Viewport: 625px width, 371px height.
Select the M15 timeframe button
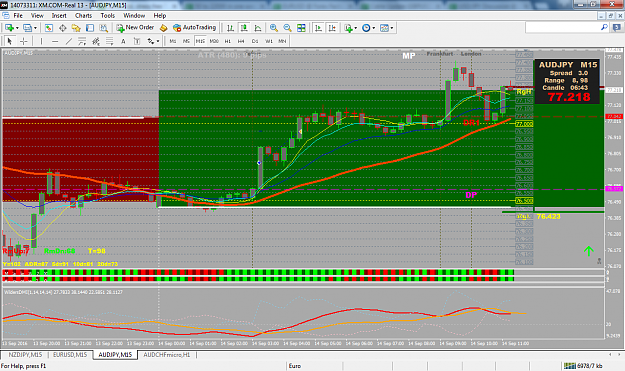[x=200, y=41]
